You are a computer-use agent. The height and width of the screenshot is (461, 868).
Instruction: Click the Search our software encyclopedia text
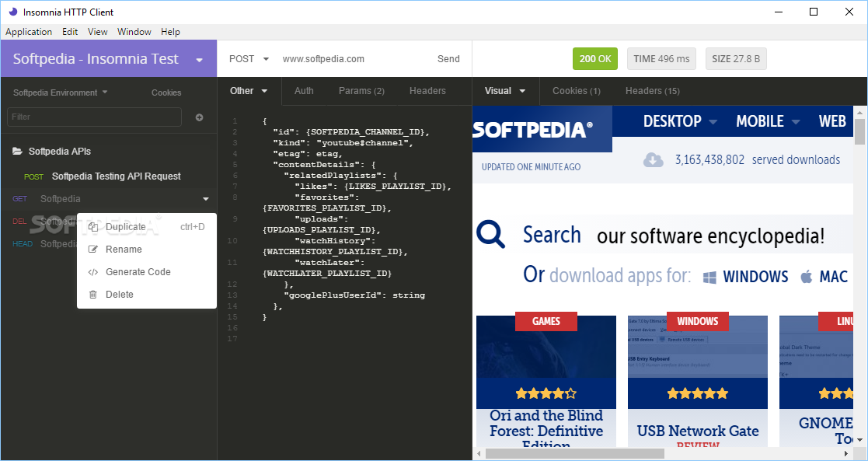click(x=673, y=236)
